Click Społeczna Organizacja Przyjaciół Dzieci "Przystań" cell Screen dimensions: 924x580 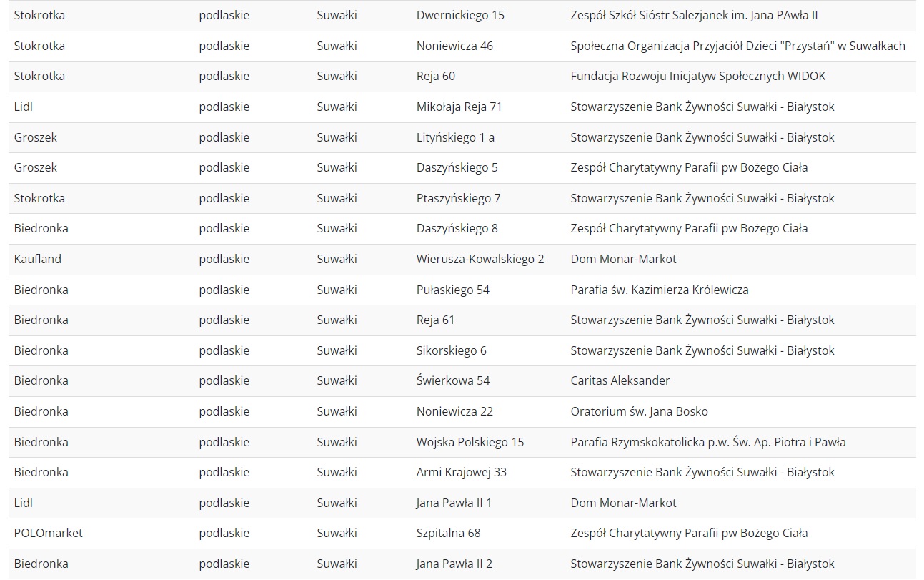point(737,46)
